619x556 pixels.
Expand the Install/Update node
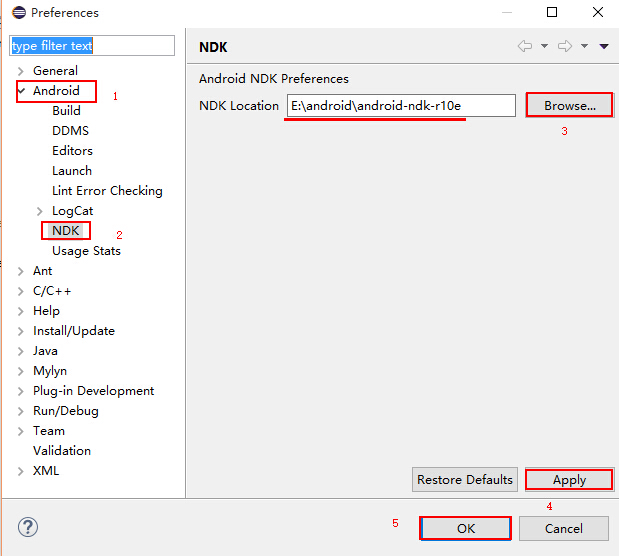21,331
